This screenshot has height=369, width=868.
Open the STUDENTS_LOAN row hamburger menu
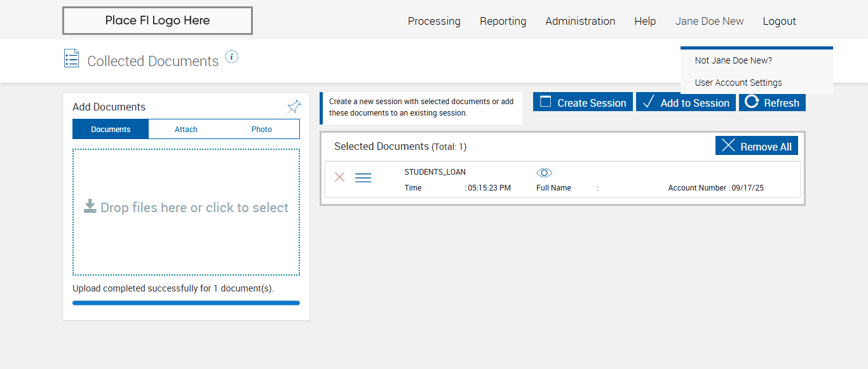click(x=363, y=178)
